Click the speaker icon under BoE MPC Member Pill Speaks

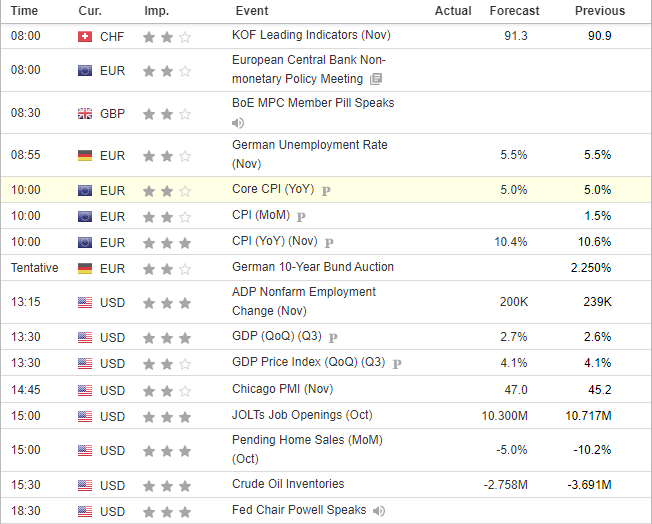238,123
